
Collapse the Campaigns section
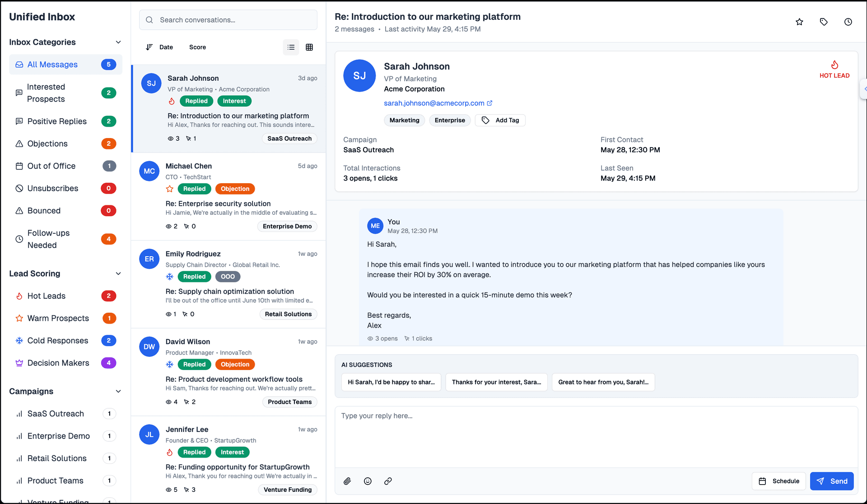pyautogui.click(x=118, y=391)
